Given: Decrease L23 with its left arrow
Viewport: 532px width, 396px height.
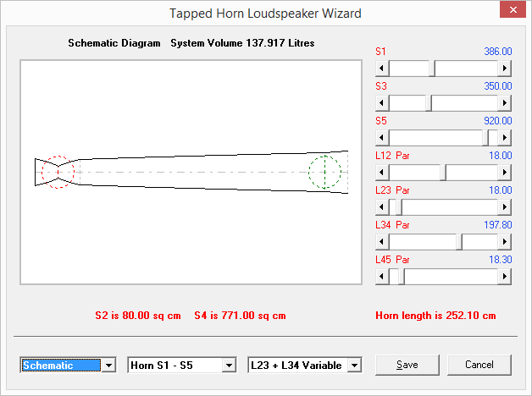Looking at the screenshot, I should (x=382, y=206).
